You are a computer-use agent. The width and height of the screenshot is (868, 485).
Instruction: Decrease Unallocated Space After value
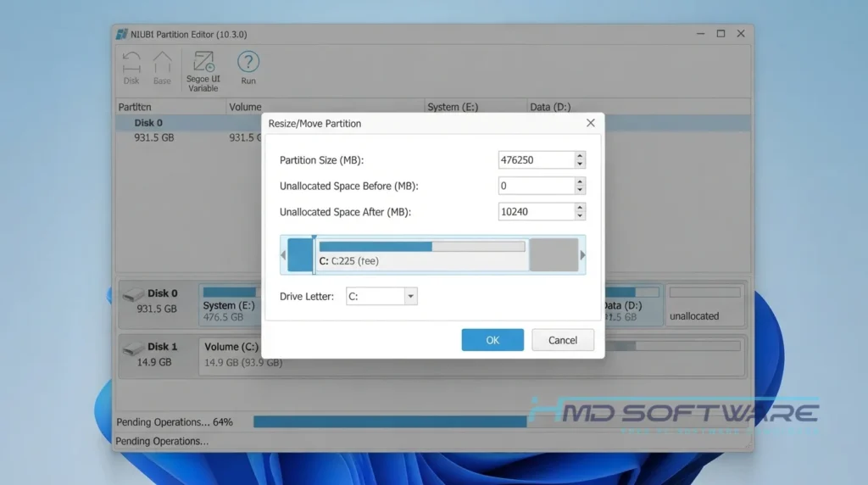[x=580, y=216]
